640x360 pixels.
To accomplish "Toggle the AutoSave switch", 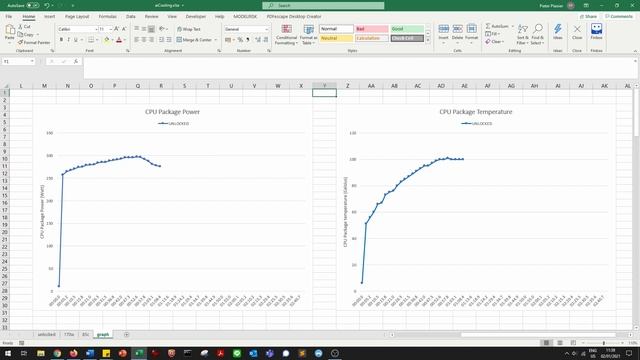I will pyautogui.click(x=33, y=5).
